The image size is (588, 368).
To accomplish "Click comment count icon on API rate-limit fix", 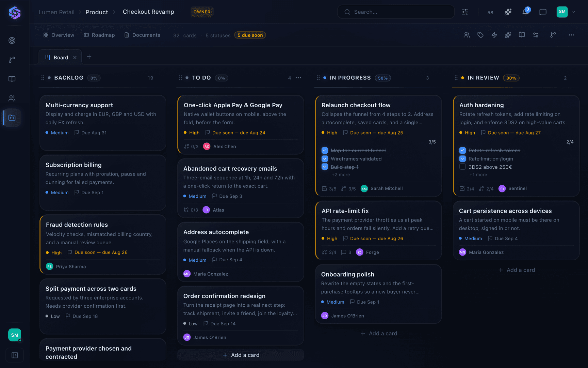I will [x=344, y=252].
